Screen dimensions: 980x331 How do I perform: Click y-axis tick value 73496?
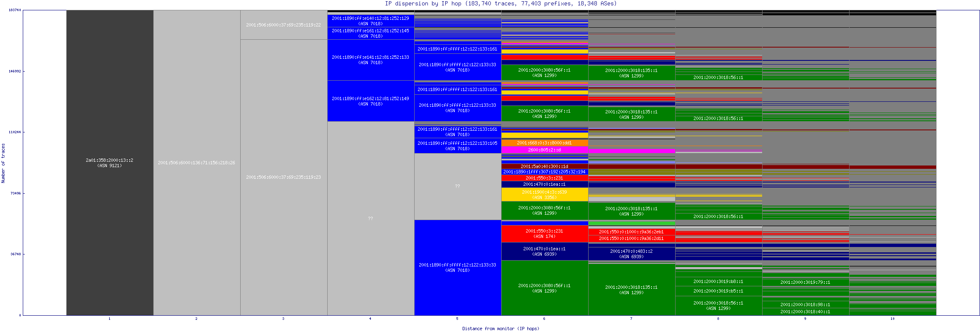(x=16, y=193)
